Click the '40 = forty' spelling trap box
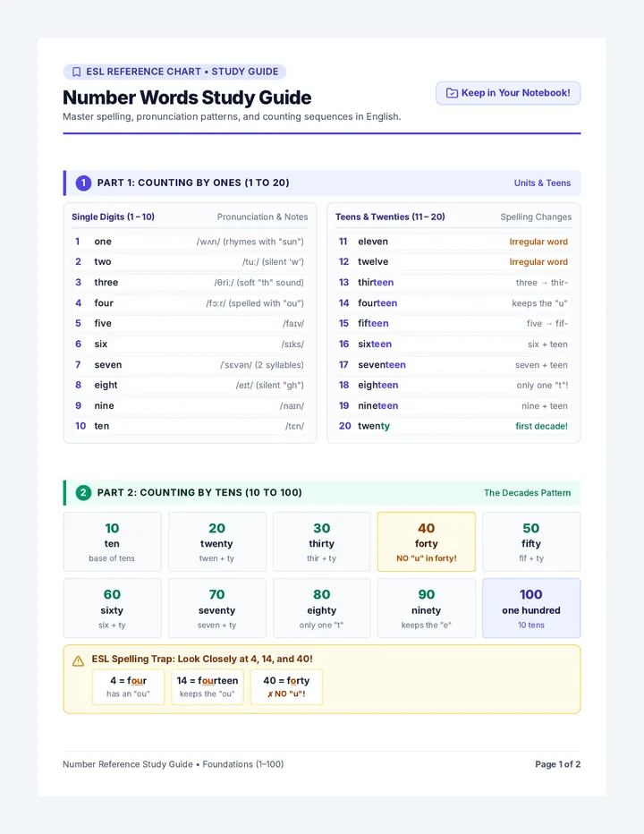Screen dimensions: 644x834 pos(286,686)
